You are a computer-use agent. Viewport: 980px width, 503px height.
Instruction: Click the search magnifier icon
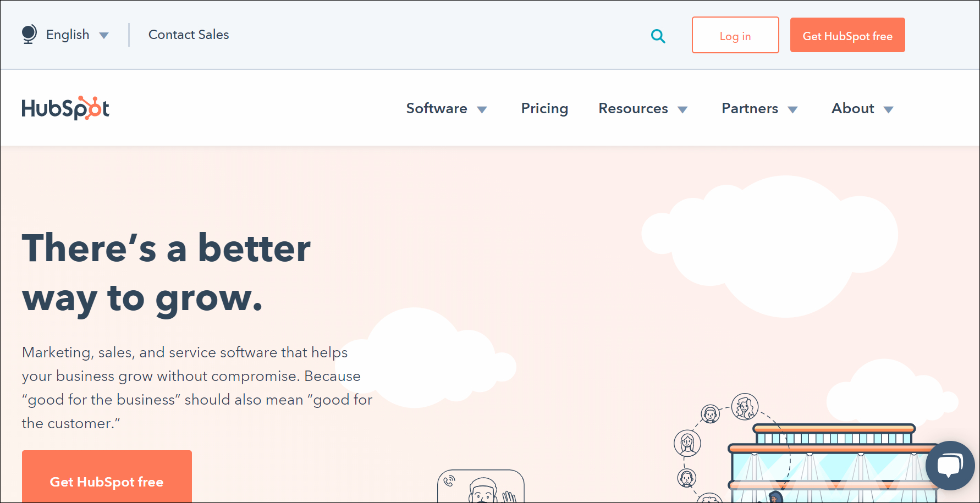click(658, 36)
